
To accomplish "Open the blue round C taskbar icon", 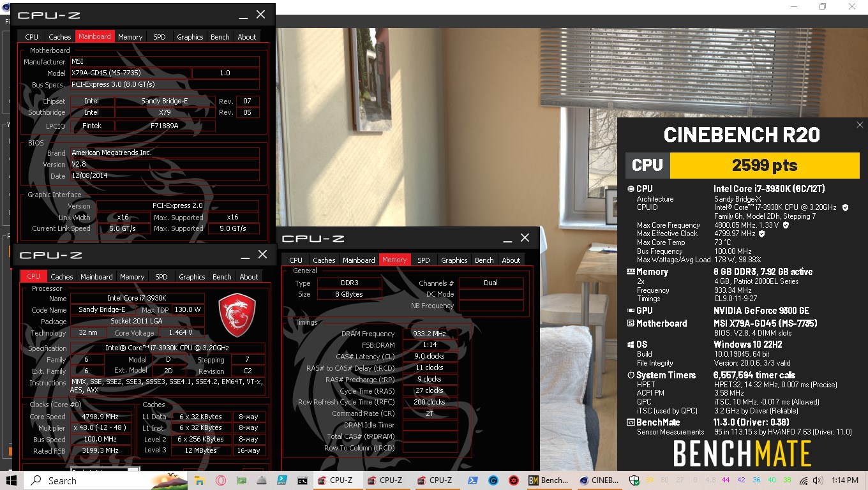I will 493,480.
